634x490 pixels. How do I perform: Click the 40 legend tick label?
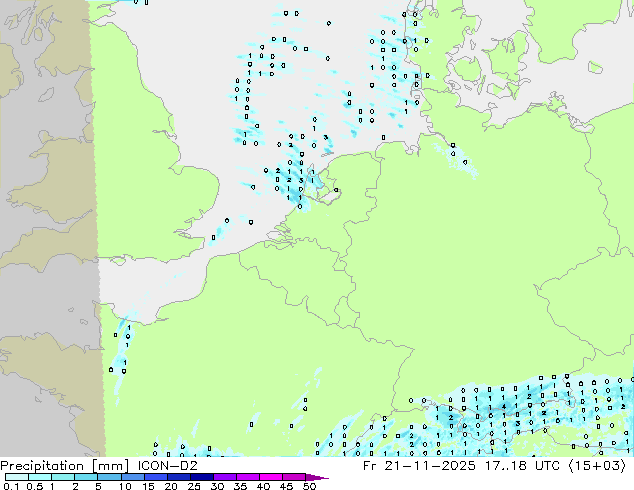(x=263, y=486)
